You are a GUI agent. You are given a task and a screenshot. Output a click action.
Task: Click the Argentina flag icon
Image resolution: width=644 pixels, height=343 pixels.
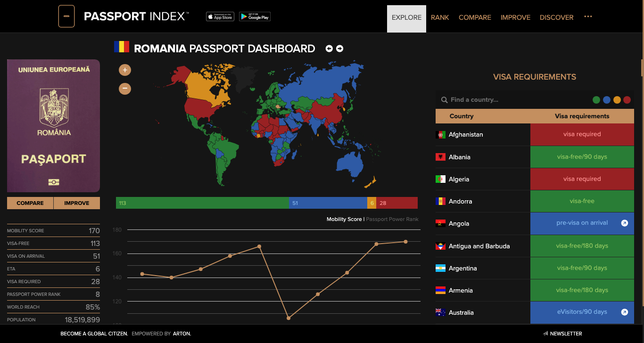click(x=440, y=268)
